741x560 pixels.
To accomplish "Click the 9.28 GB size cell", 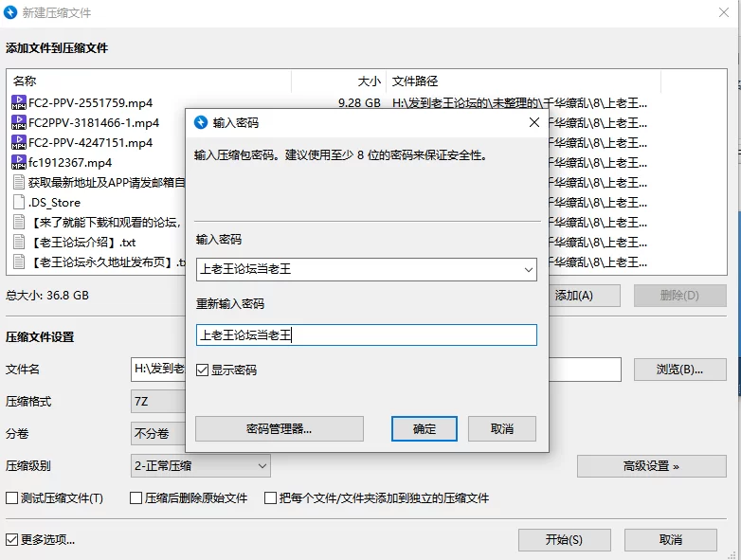I will coord(359,102).
